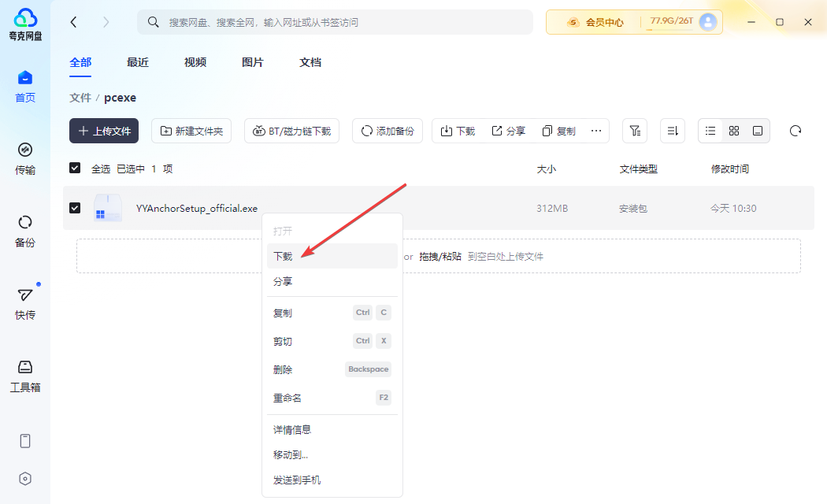Open the filter icon in the toolbar
Image resolution: width=827 pixels, height=504 pixels.
tap(635, 131)
